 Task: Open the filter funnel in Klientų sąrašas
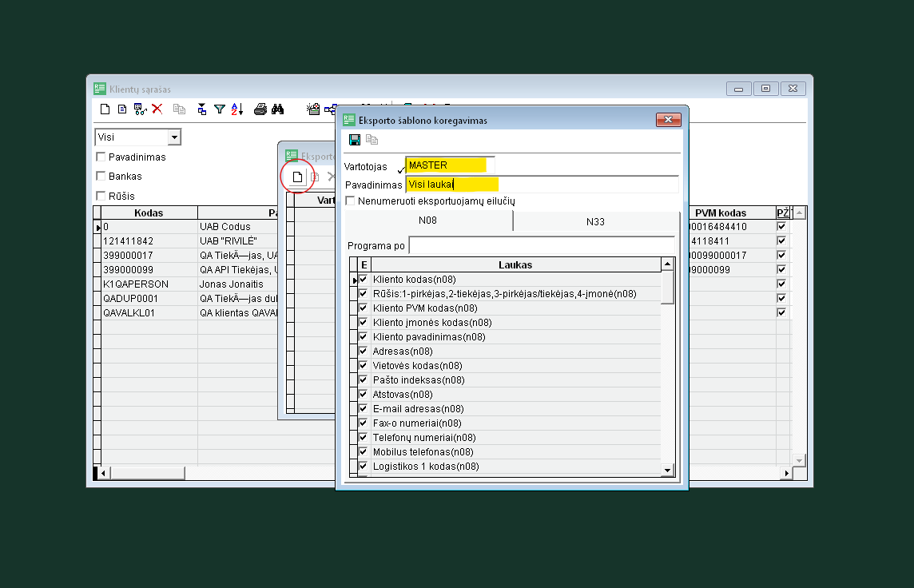[x=220, y=109]
